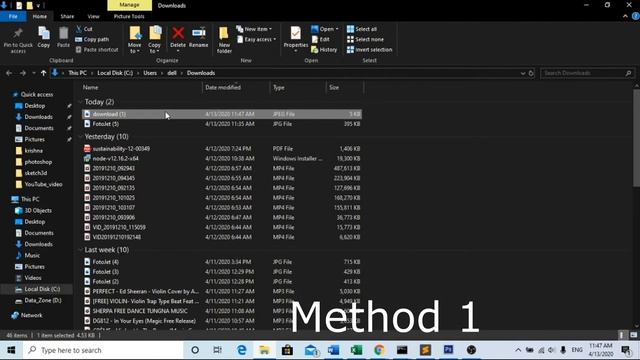This screenshot has height=360, width=640.
Task: Navigate back with the back arrow
Action: (9, 73)
